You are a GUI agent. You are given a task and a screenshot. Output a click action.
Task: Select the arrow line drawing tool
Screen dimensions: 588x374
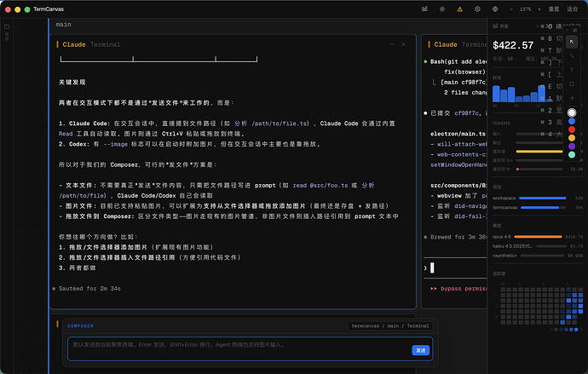[x=572, y=98]
